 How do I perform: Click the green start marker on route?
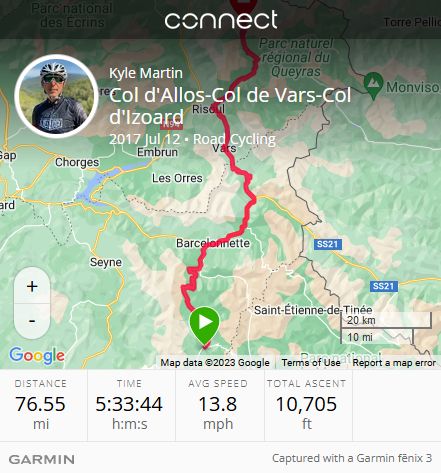(204, 325)
